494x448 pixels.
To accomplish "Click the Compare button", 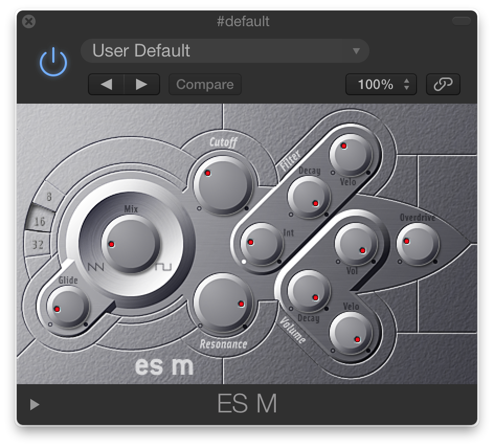I will (205, 84).
